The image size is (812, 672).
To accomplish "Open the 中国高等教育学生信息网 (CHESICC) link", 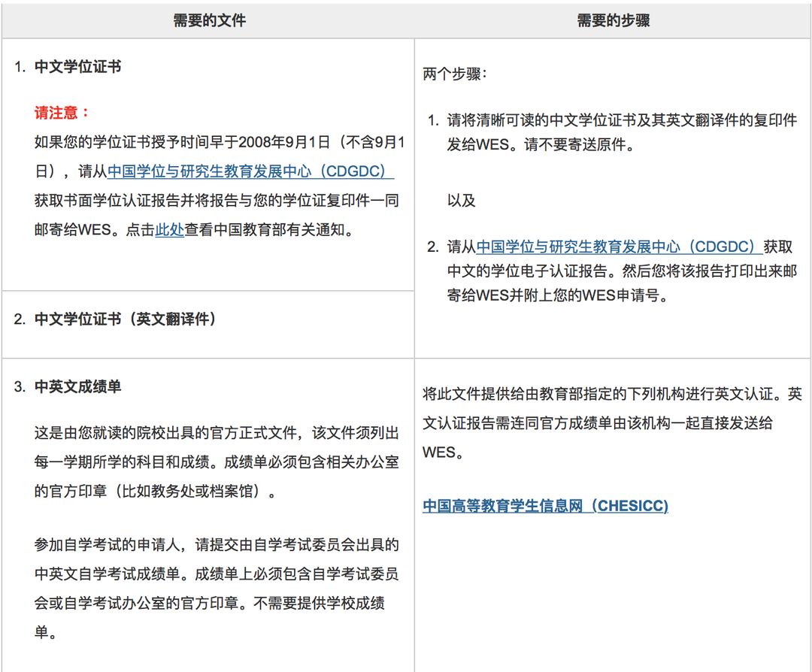I will (x=545, y=506).
